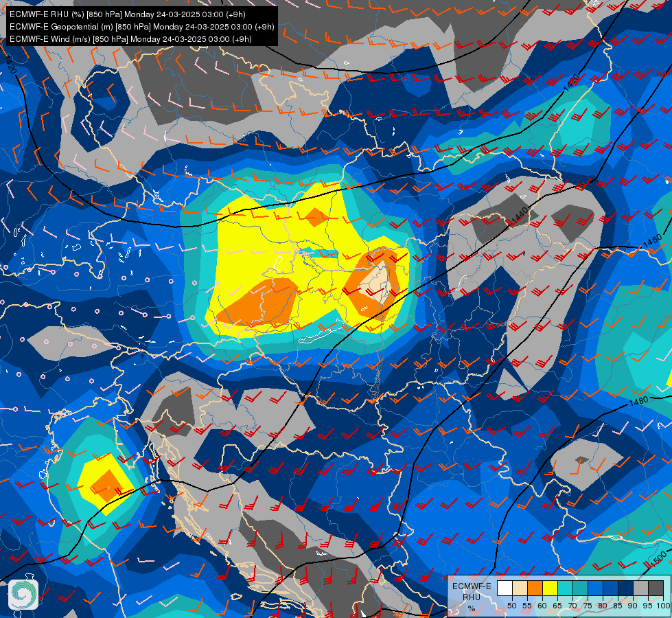672x618 pixels.
Task: Click the legend tick value 90
Action: tap(633, 606)
